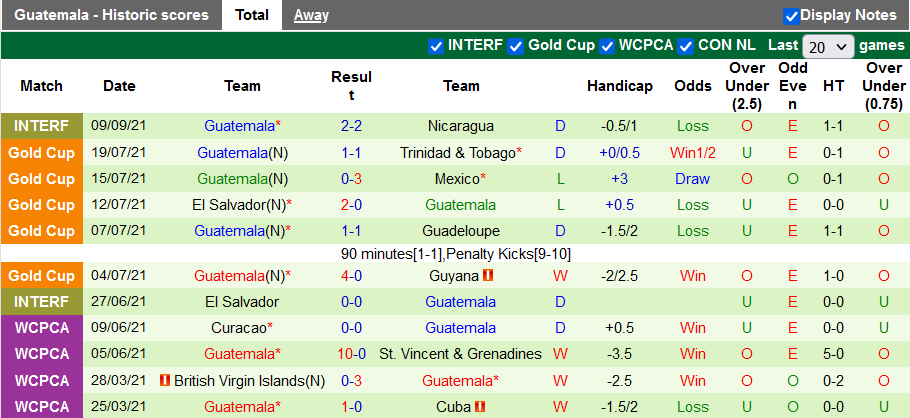Click the Trinidad & Tobago team name
Screen dimensions: 910x418
(457, 153)
